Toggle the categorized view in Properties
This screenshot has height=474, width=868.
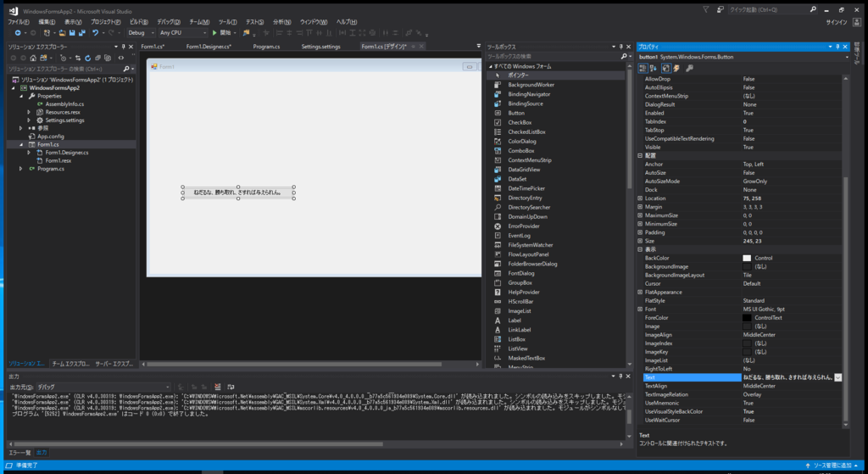[x=643, y=68]
